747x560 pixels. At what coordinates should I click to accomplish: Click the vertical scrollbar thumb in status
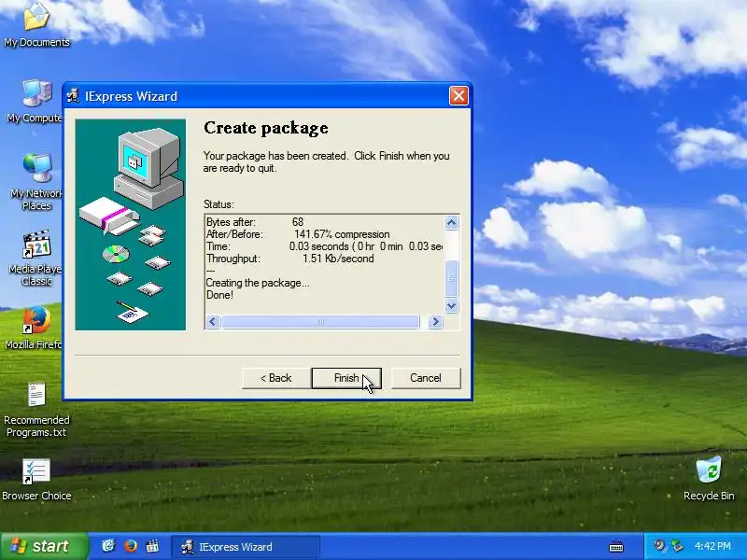coord(452,278)
